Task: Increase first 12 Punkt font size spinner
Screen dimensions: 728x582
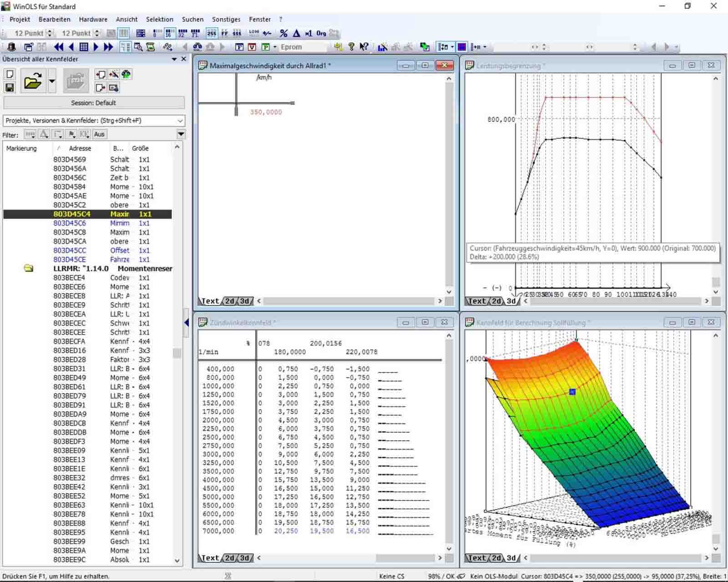Action: coord(50,31)
